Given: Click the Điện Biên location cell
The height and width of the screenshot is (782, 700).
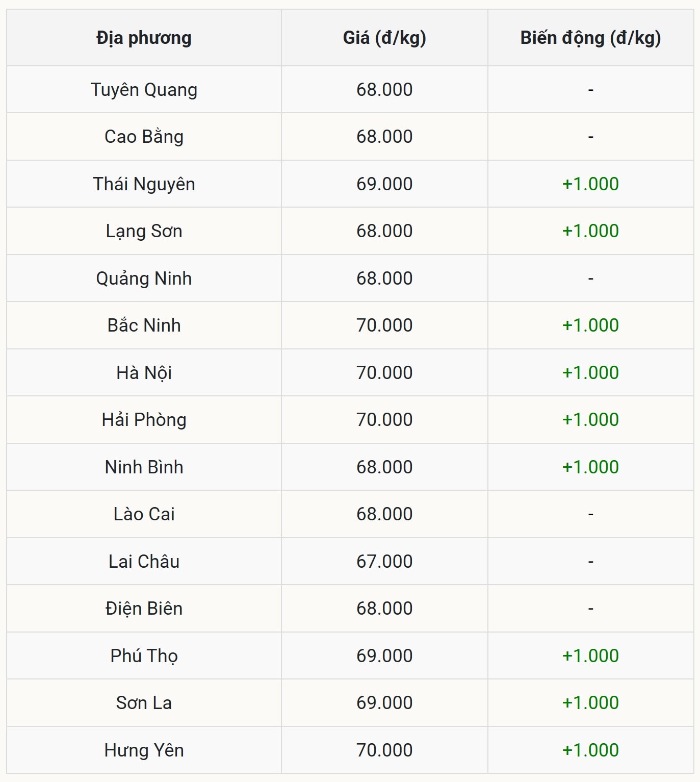Looking at the screenshot, I should tap(144, 609).
